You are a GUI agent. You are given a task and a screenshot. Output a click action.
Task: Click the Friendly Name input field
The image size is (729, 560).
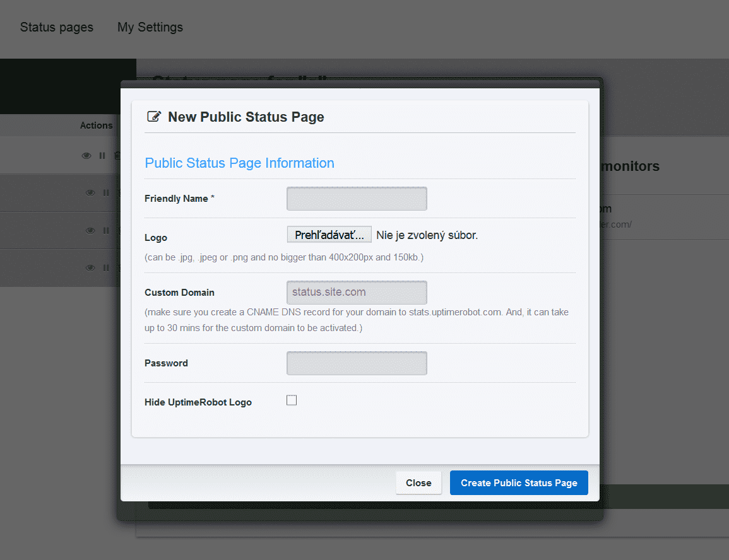point(356,198)
